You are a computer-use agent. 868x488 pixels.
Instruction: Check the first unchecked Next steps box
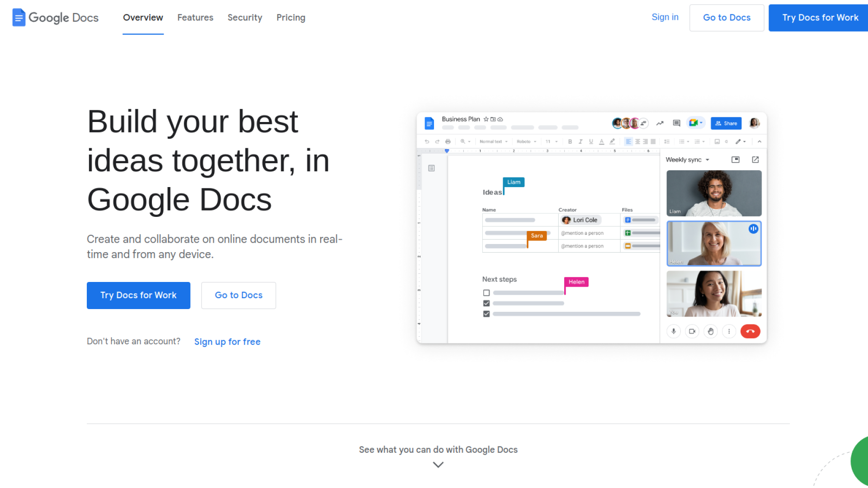[x=486, y=293]
